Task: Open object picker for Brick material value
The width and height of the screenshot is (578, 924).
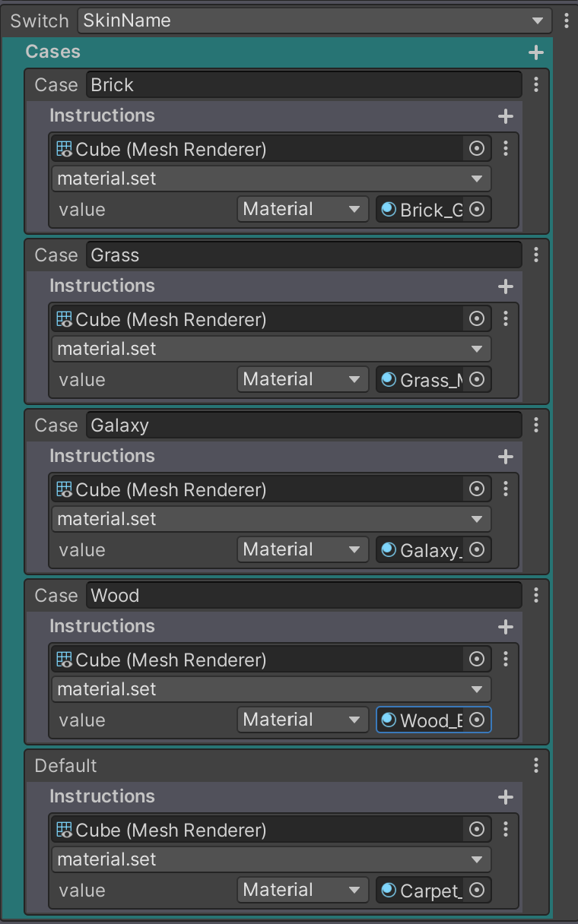Action: point(477,210)
